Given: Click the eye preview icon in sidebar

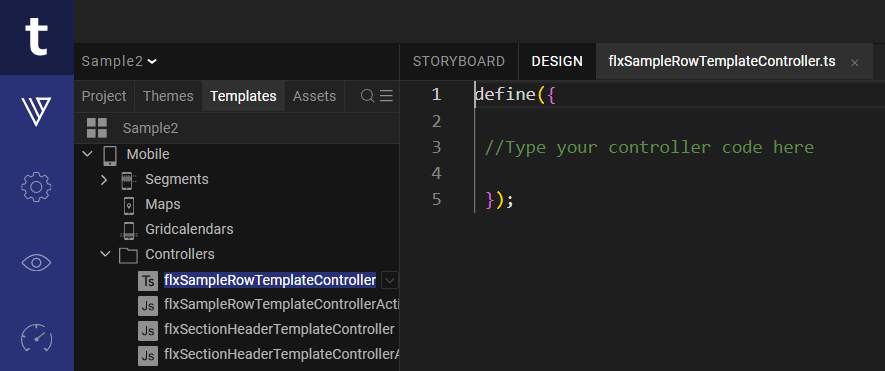Looking at the screenshot, I should pyautogui.click(x=36, y=263).
